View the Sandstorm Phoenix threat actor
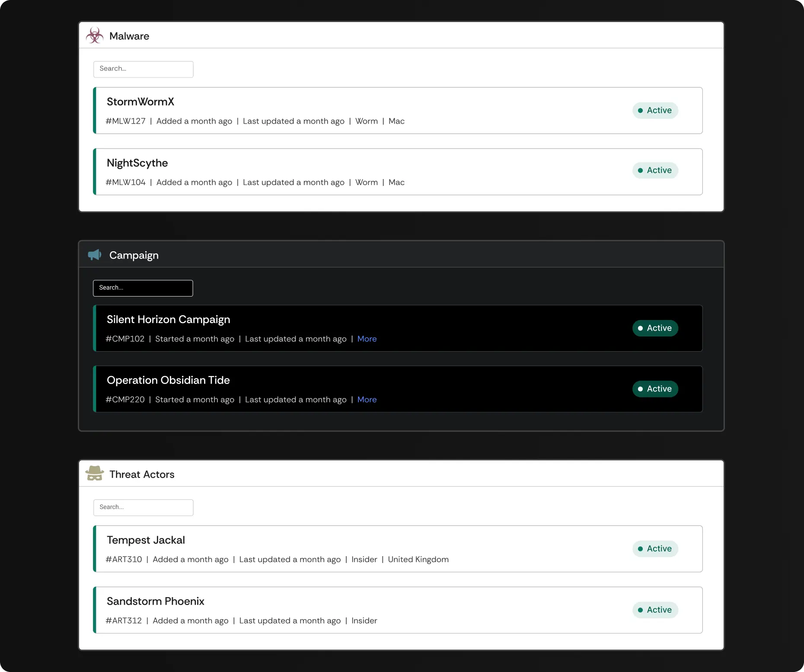Screen dimensions: 804x672 (x=155, y=602)
